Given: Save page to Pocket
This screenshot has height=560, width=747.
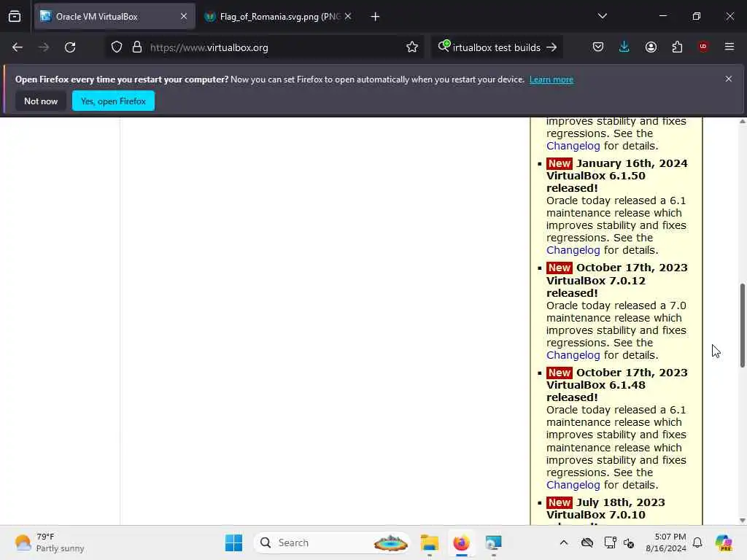Looking at the screenshot, I should (598, 47).
